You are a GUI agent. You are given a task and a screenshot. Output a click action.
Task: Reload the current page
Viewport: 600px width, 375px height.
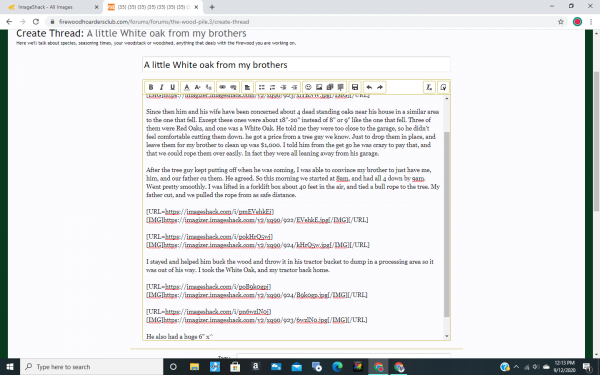pos(36,22)
